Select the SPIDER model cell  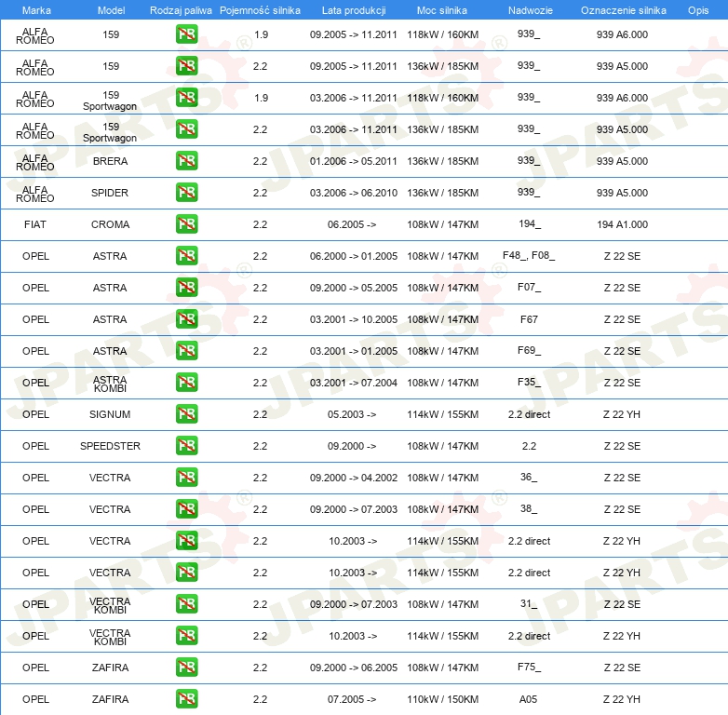[x=110, y=193]
